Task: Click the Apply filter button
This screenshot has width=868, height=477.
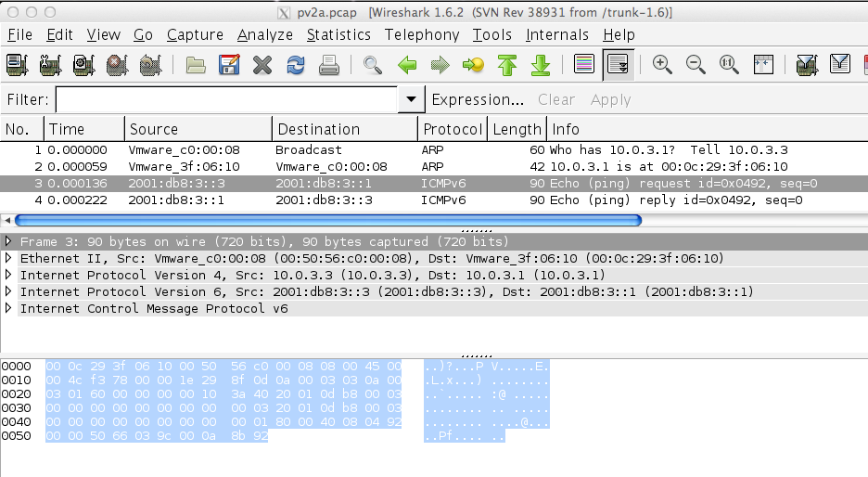Action: click(610, 99)
